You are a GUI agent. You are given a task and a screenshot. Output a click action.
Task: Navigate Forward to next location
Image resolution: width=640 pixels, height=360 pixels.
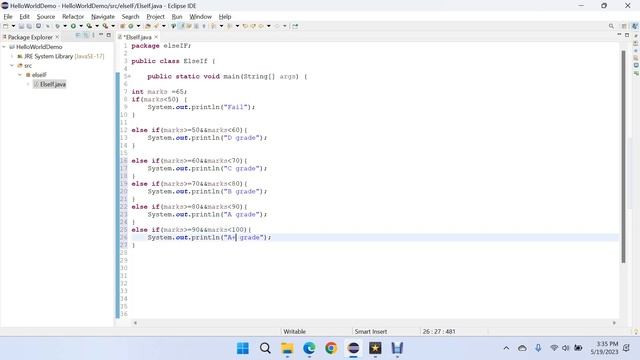277,26
